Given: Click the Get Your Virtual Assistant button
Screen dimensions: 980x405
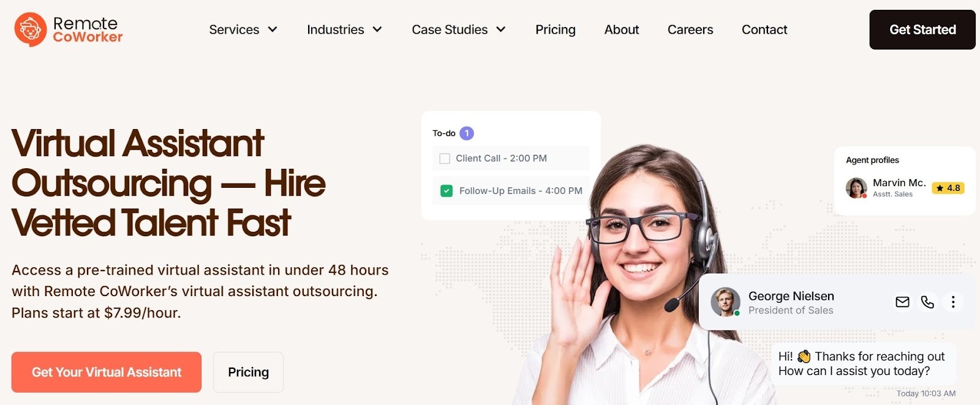Looking at the screenshot, I should coord(107,372).
